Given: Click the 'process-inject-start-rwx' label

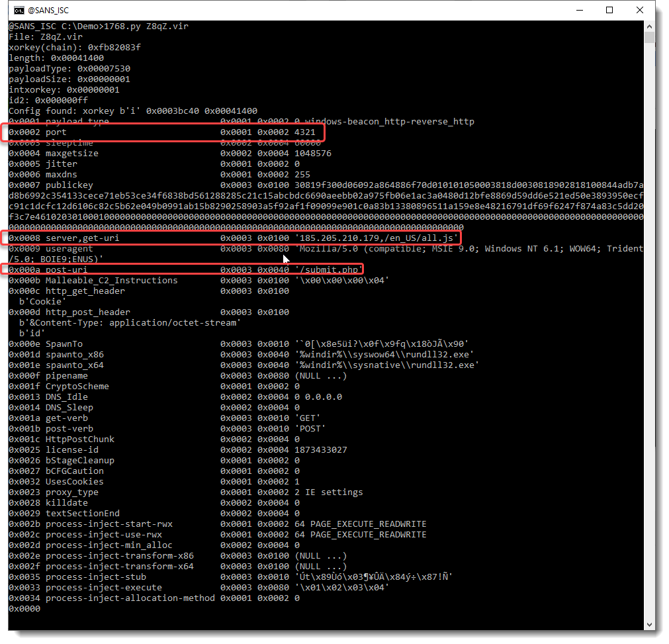Looking at the screenshot, I should (109, 524).
